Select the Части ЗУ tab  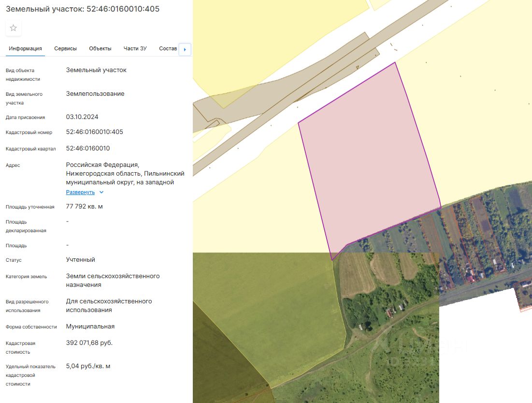tap(135, 48)
